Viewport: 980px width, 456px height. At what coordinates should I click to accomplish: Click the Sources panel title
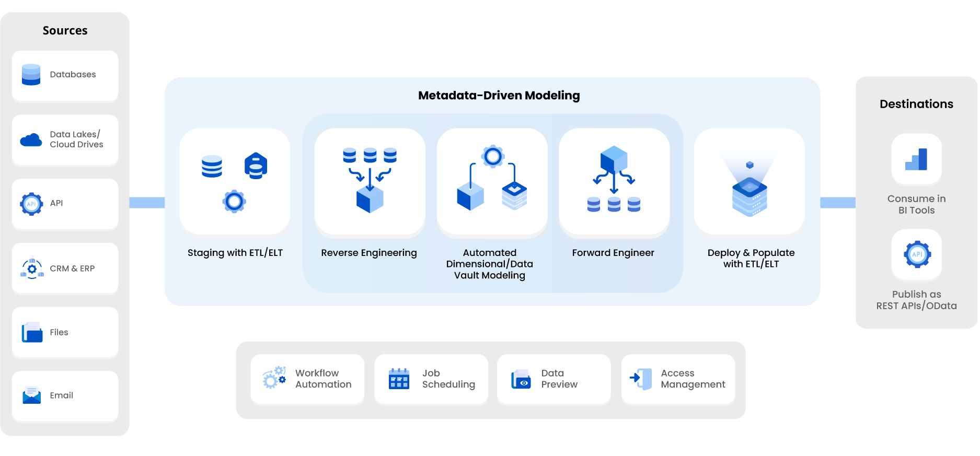[65, 31]
